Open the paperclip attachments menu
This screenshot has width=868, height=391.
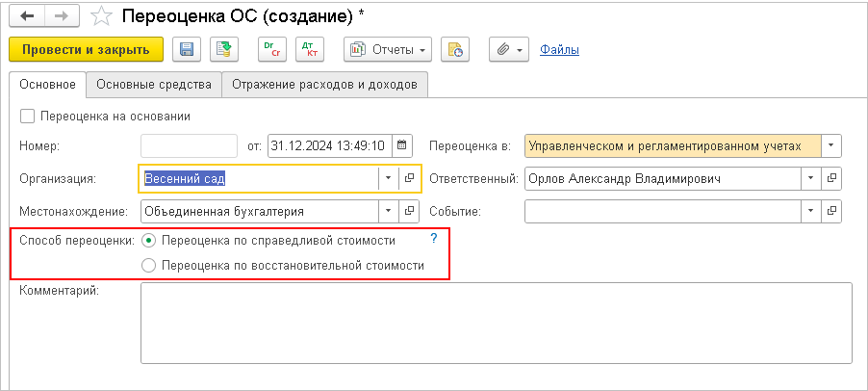(x=508, y=49)
